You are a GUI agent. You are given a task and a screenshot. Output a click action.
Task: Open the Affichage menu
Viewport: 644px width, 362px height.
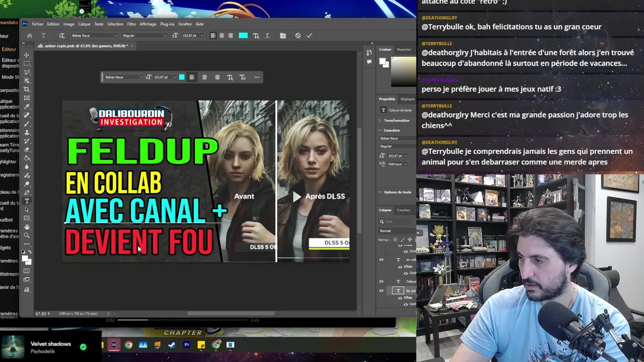(148, 24)
